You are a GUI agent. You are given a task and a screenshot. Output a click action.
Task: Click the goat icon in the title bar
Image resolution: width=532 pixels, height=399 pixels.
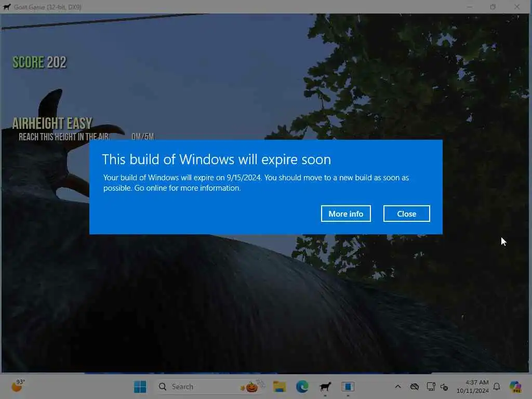(7, 7)
